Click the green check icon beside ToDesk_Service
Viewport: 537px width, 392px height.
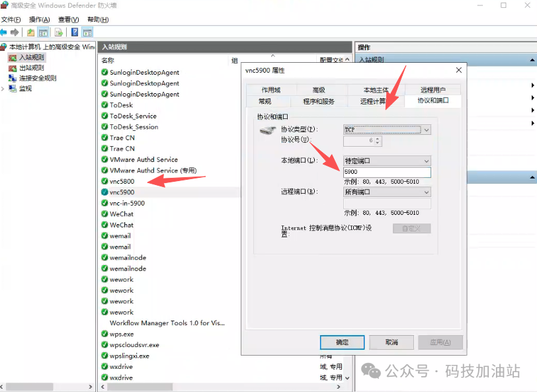click(x=104, y=116)
